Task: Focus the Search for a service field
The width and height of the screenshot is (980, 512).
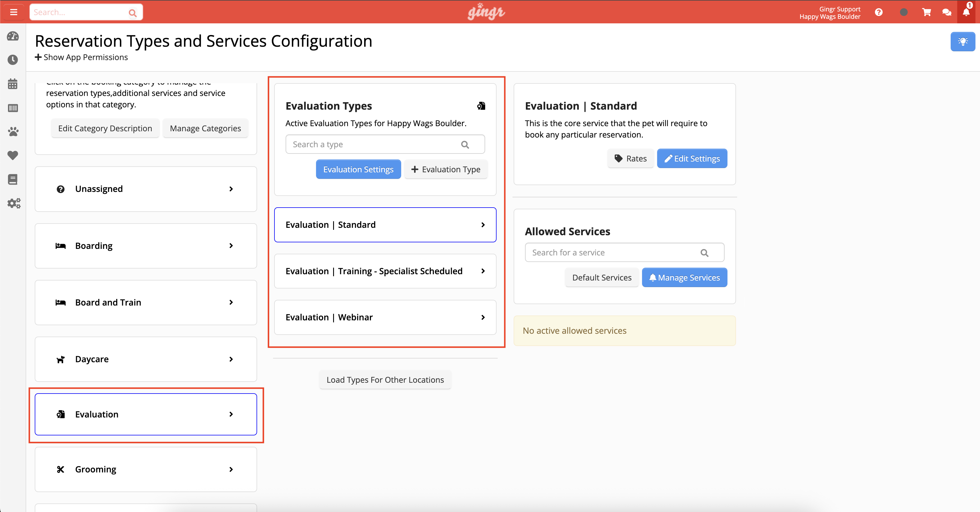Action: [x=624, y=253]
